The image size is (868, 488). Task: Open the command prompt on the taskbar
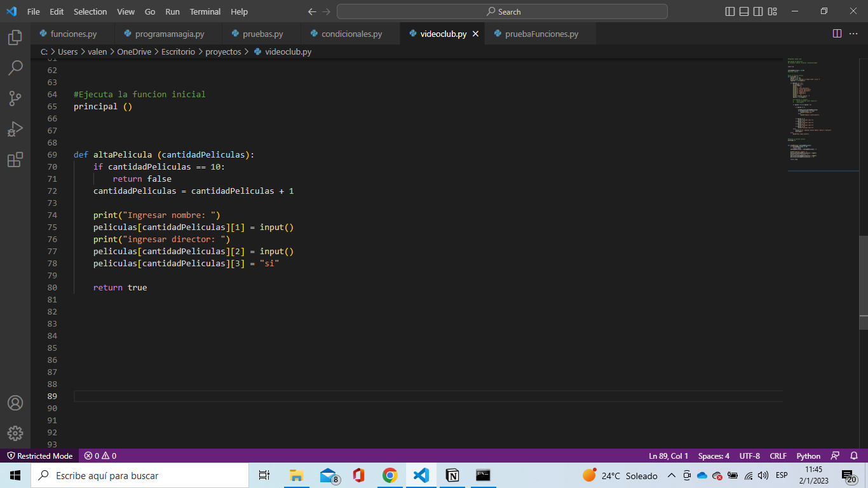tap(484, 475)
